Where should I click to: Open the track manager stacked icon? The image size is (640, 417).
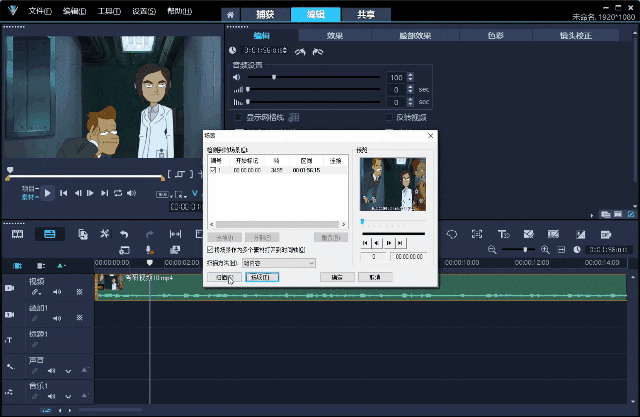(175, 250)
